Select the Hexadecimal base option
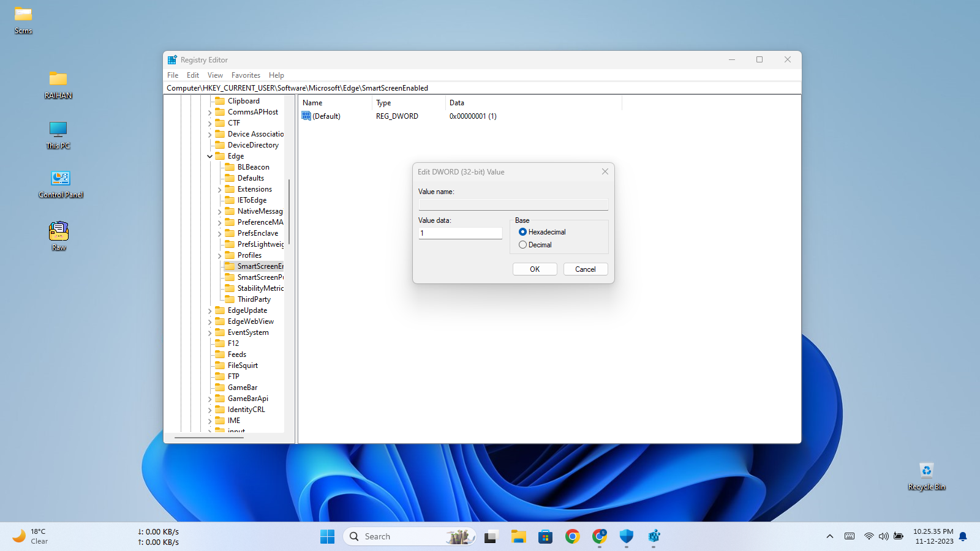Viewport: 980px width, 551px height. coord(522,232)
